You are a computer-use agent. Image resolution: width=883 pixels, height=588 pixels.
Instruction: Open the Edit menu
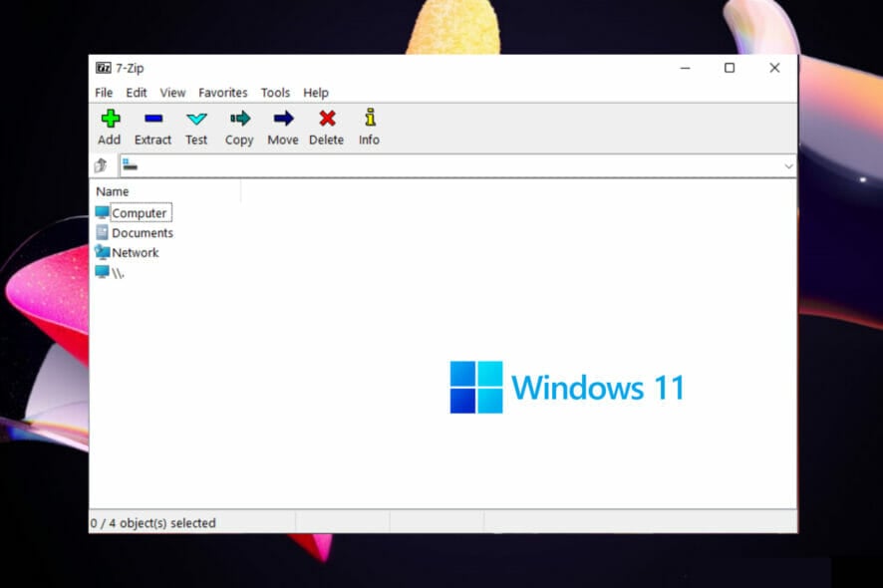click(137, 93)
